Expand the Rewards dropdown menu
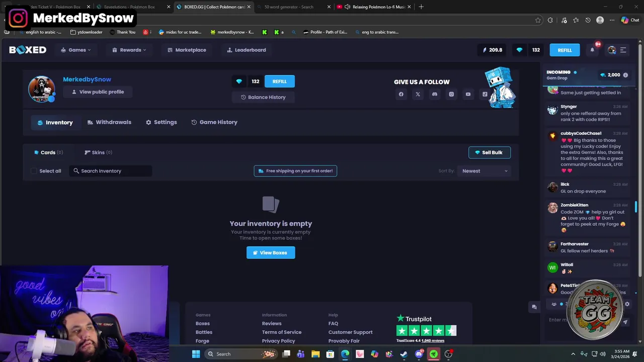This screenshot has width=644, height=362. click(129, 50)
